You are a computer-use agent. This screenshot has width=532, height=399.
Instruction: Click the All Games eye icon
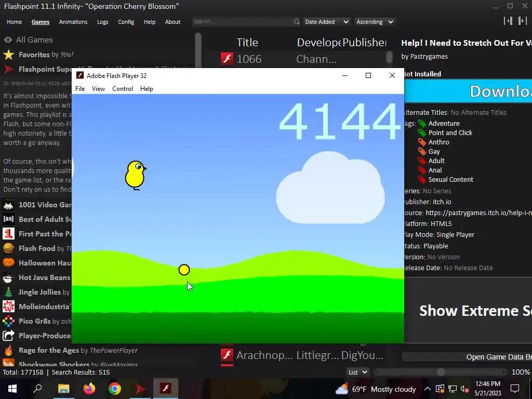8,39
